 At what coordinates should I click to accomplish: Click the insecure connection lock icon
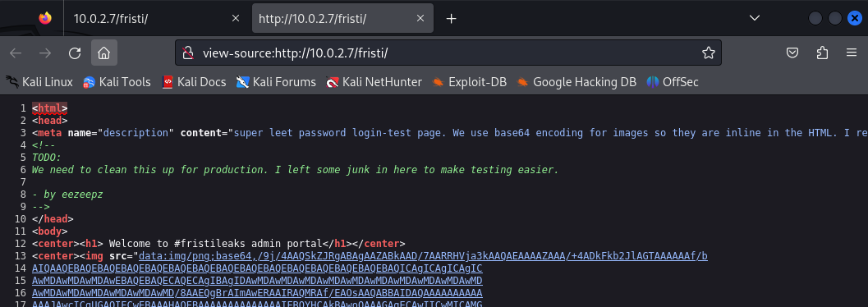(188, 53)
